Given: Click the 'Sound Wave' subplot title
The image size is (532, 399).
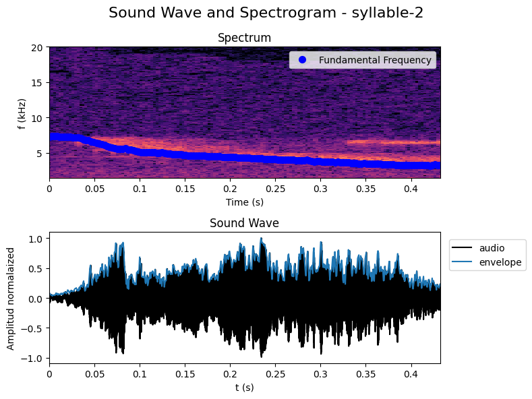Looking at the screenshot, I should tap(244, 222).
